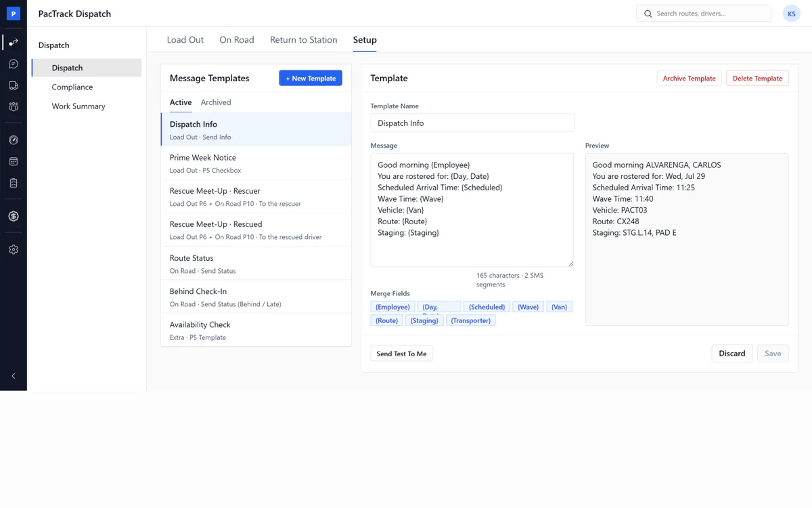Click the '165 characters · 2 SMS segments' counter
Image resolution: width=812 pixels, height=508 pixels.
510,280
